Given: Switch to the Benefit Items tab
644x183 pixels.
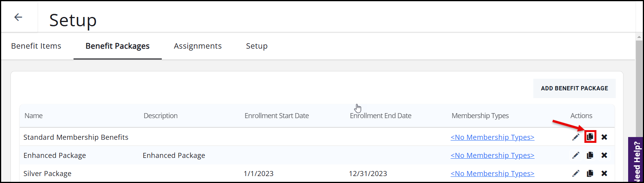Looking at the screenshot, I should [36, 46].
